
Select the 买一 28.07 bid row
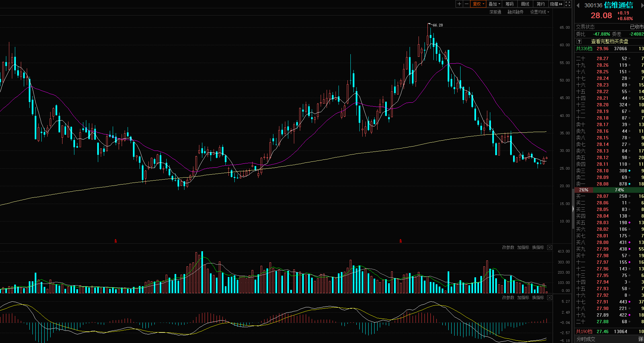609,196
